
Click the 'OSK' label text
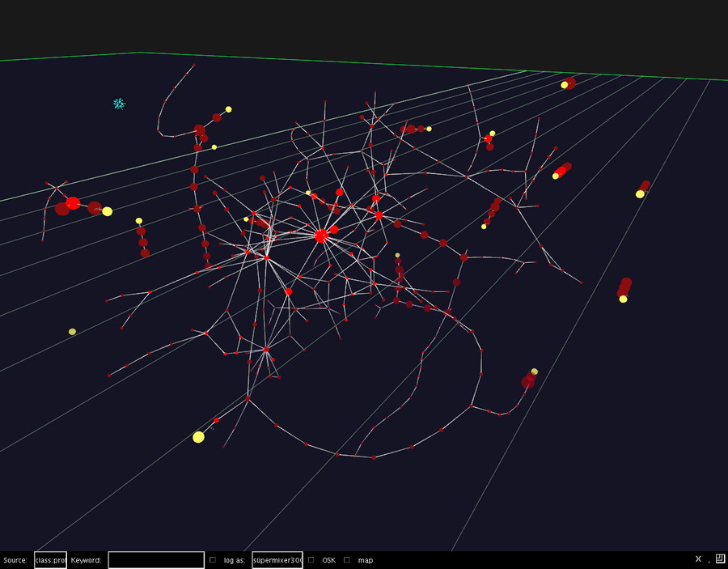point(328,560)
